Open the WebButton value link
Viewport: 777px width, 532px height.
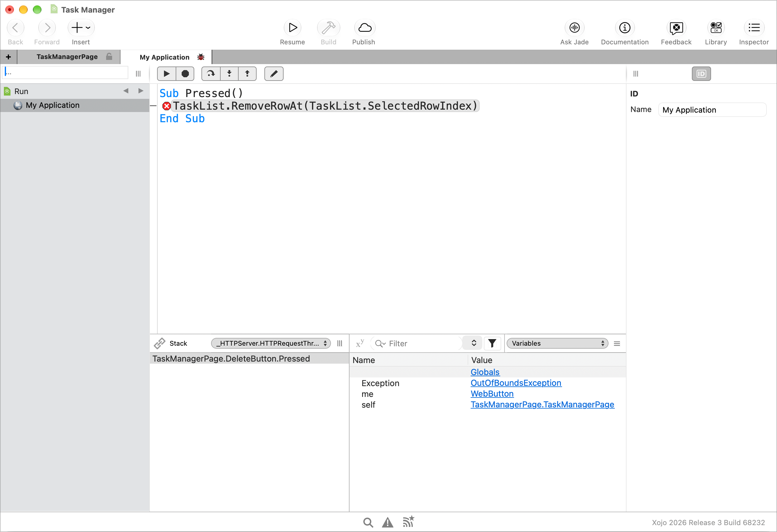coord(492,394)
